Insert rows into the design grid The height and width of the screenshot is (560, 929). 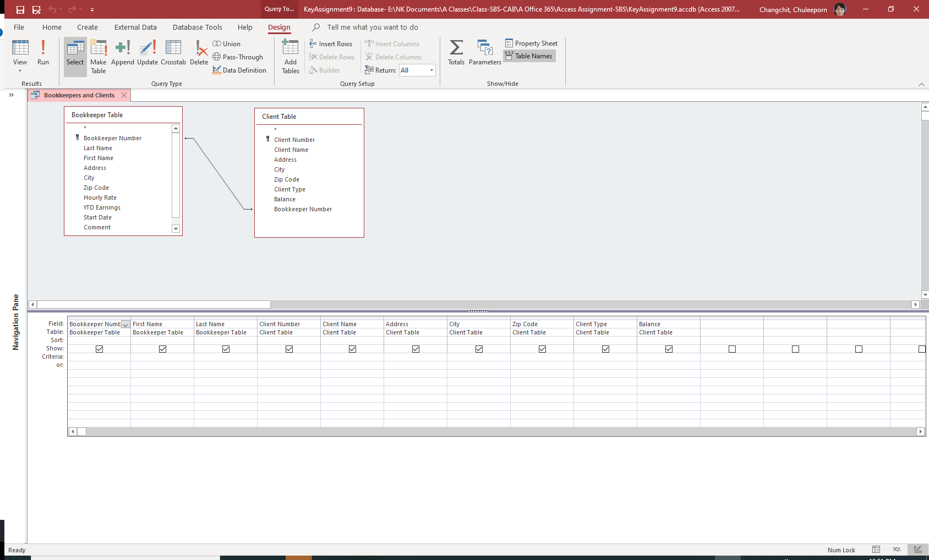[331, 43]
